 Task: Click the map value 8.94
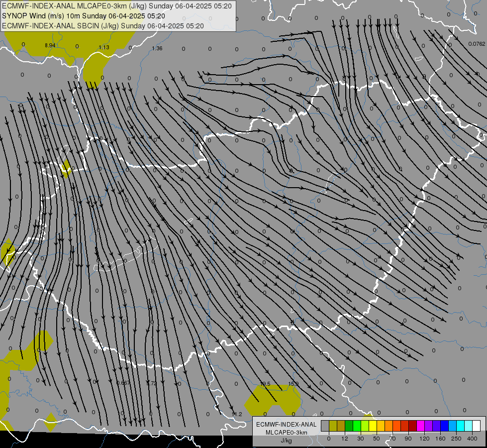[50, 45]
